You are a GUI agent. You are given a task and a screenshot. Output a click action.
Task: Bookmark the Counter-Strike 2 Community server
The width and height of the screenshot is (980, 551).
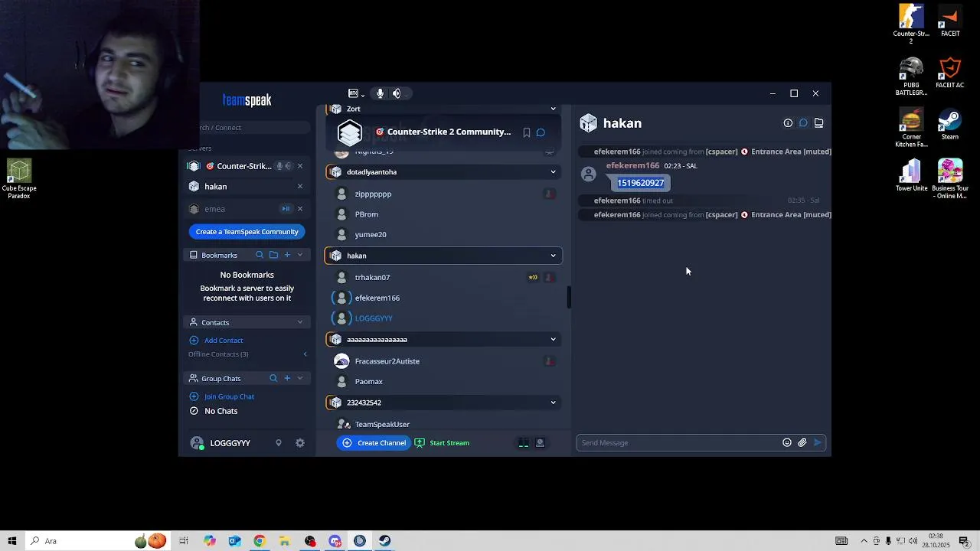click(526, 132)
